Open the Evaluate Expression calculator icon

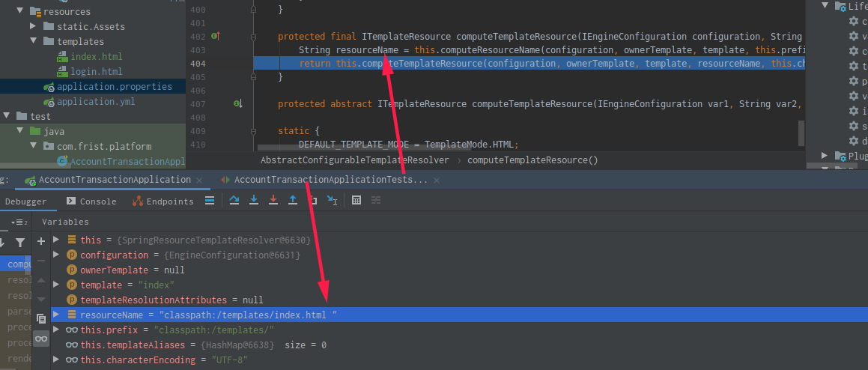click(x=356, y=201)
